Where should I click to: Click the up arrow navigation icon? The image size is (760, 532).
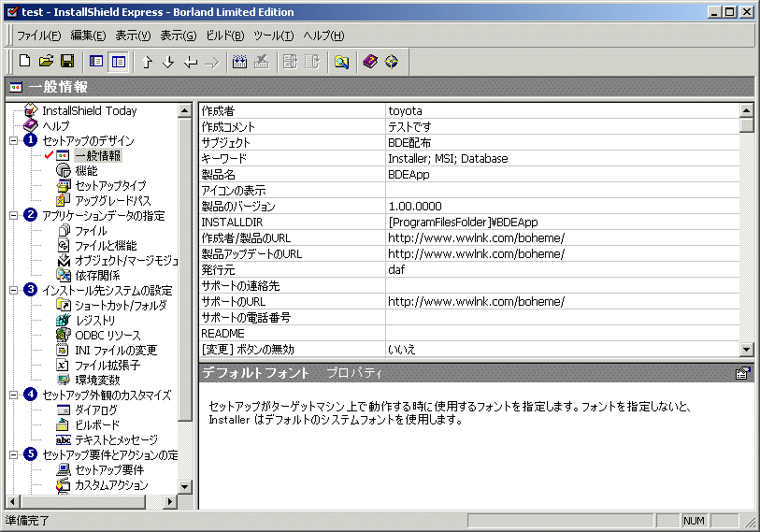[148, 62]
